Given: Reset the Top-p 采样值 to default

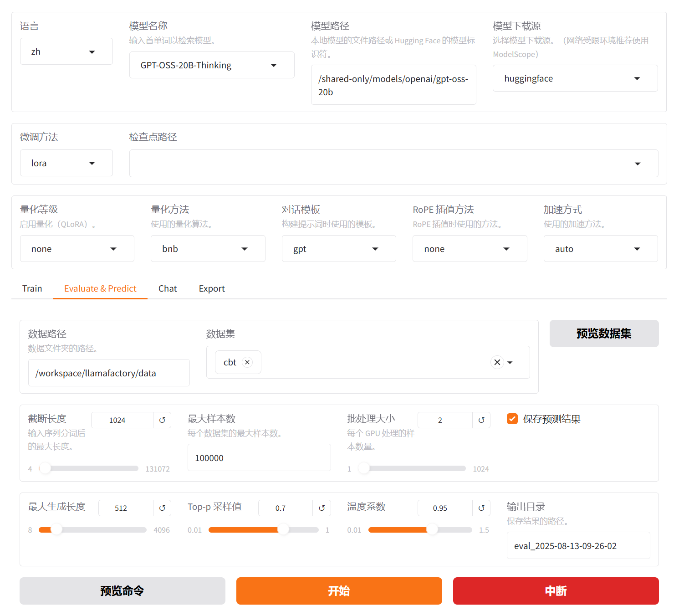Looking at the screenshot, I should pyautogui.click(x=322, y=508).
